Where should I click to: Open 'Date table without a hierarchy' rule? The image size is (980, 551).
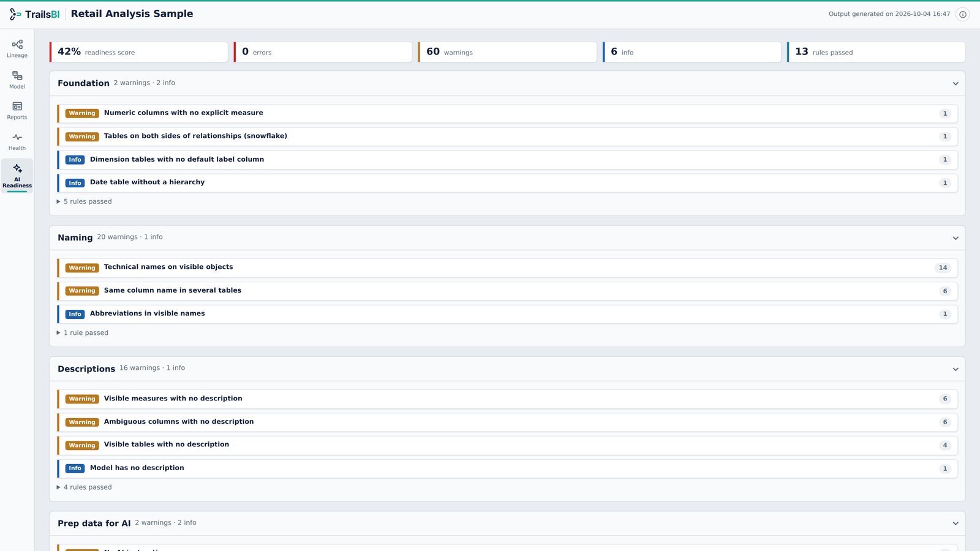point(507,182)
